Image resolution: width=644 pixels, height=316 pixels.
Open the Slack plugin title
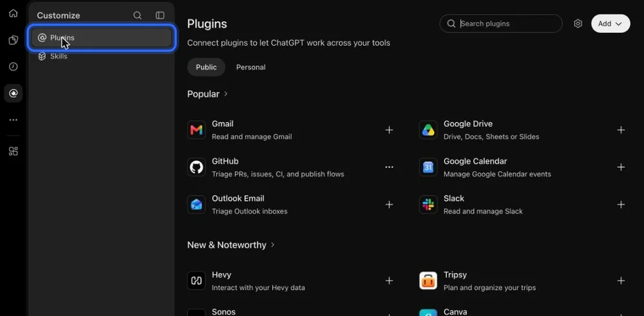[454, 198]
